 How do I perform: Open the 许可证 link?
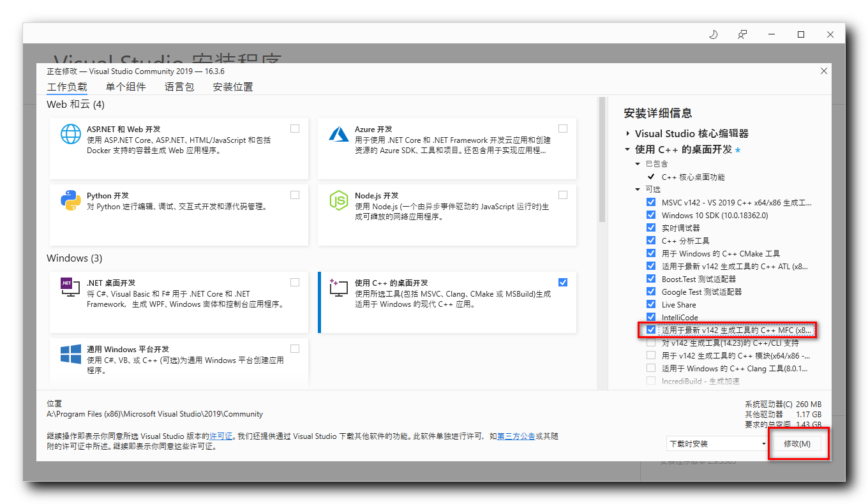click(221, 436)
